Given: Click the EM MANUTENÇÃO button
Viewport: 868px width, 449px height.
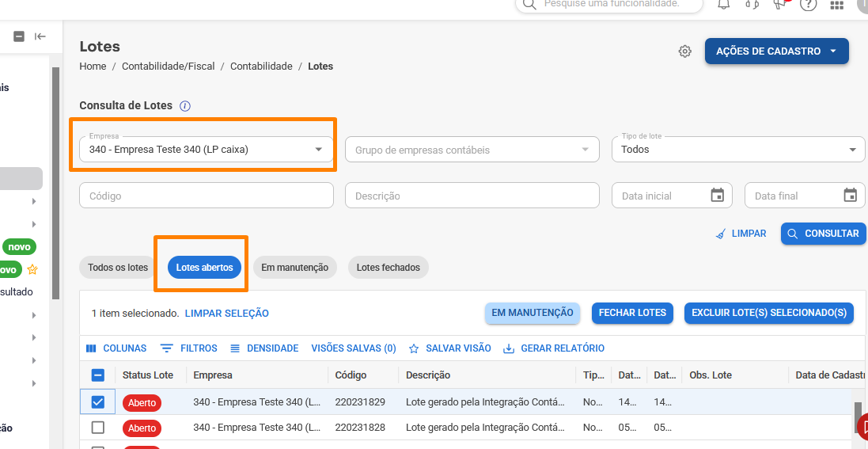Looking at the screenshot, I should coord(533,313).
